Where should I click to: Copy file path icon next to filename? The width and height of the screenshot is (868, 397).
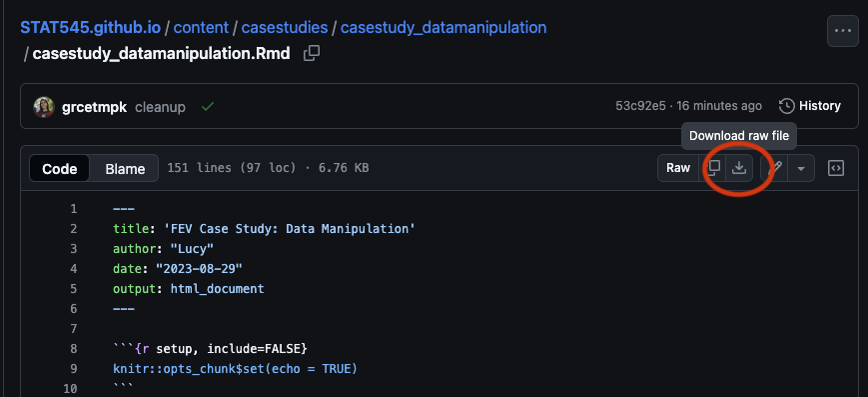click(312, 54)
